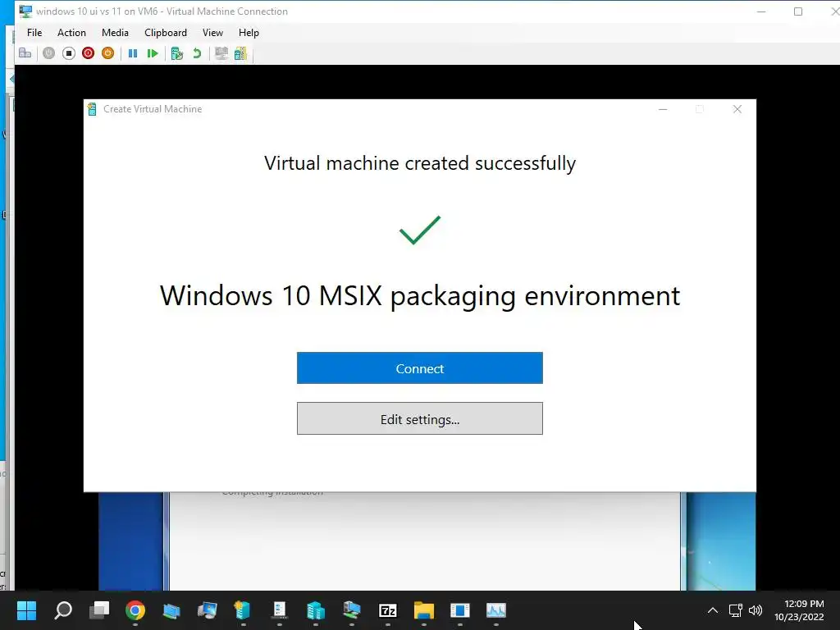Click the orange Save state icon
This screenshot has width=840, height=630.
tap(107, 53)
